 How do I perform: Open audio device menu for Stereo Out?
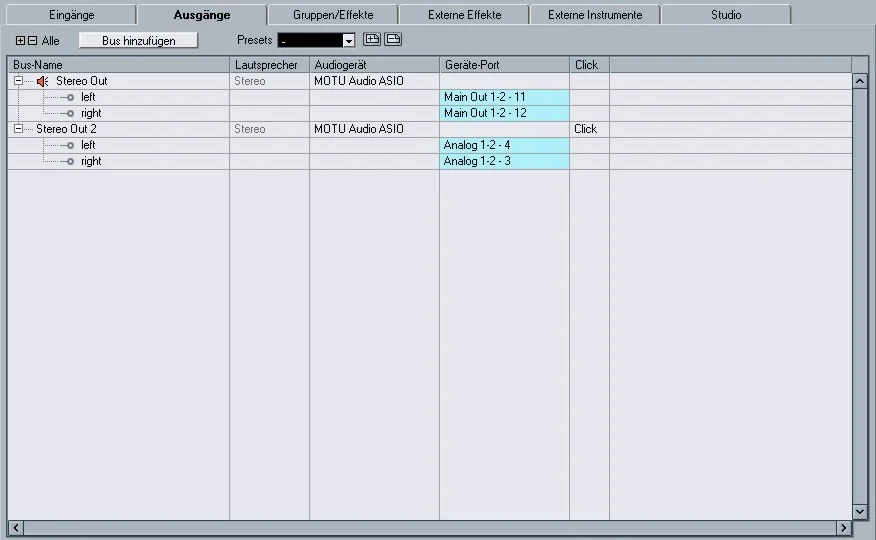click(374, 81)
